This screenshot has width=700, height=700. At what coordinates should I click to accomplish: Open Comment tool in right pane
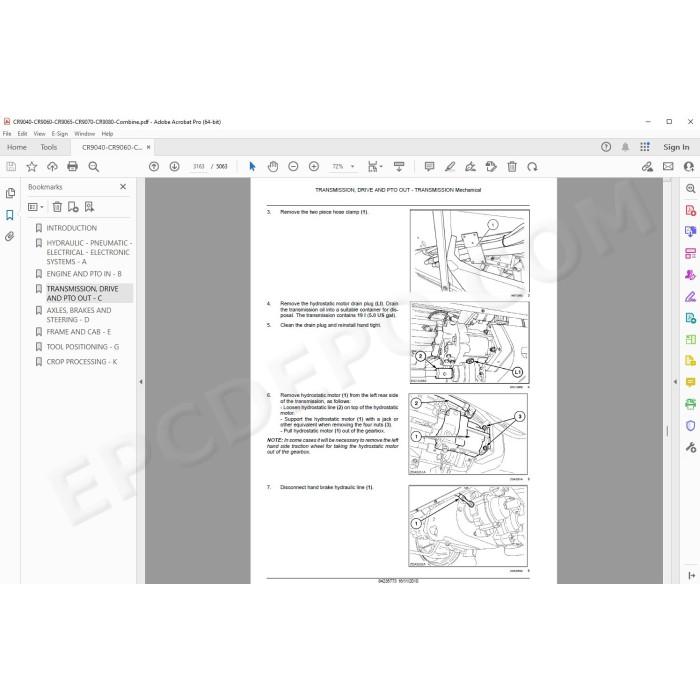(690, 383)
